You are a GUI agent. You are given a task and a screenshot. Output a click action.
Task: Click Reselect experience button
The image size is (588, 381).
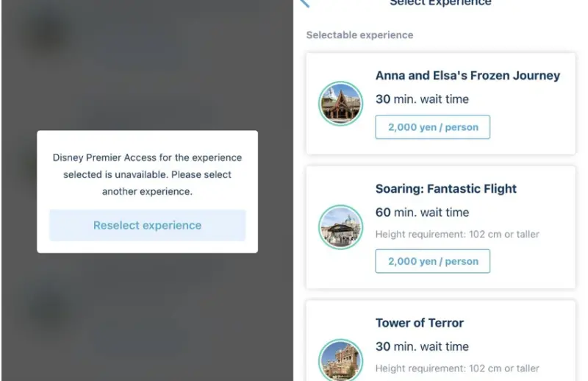148,225
